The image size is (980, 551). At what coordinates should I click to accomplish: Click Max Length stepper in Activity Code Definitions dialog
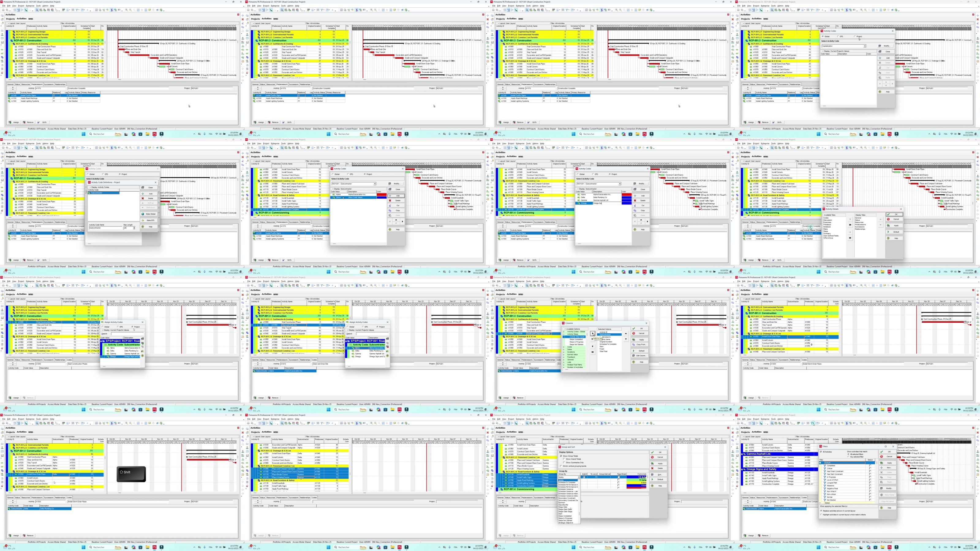[134, 228]
